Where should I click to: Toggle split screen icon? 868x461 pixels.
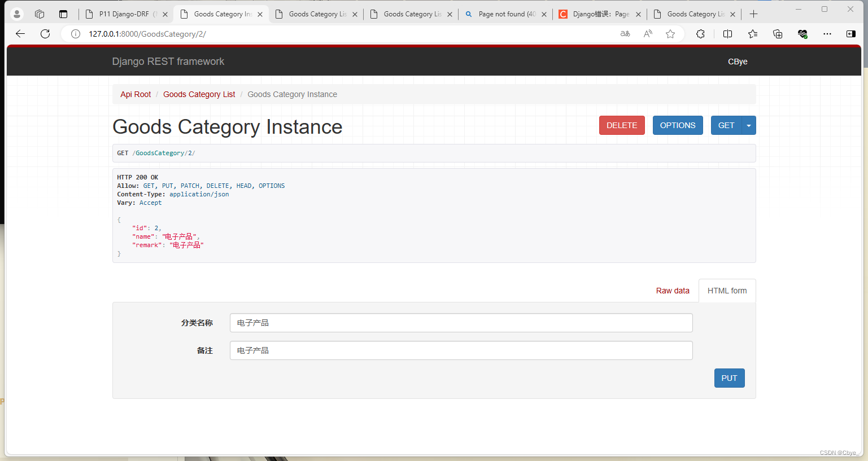(727, 34)
